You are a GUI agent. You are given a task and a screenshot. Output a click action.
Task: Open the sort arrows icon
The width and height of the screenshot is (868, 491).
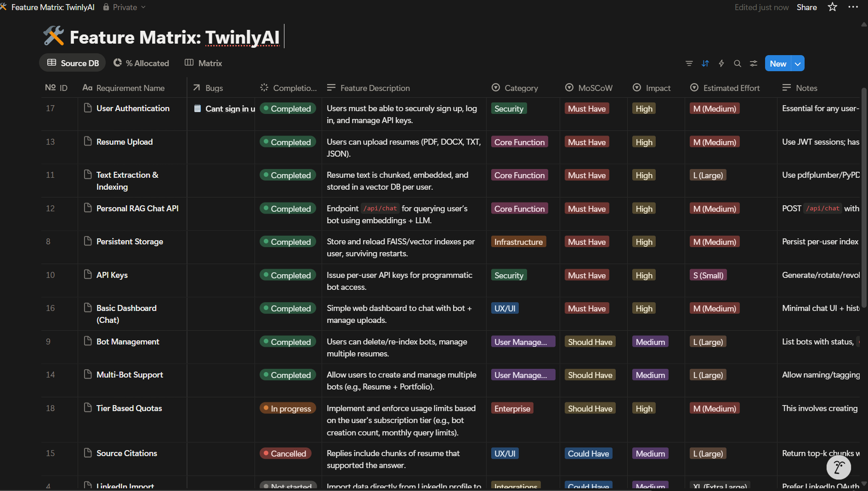click(705, 63)
